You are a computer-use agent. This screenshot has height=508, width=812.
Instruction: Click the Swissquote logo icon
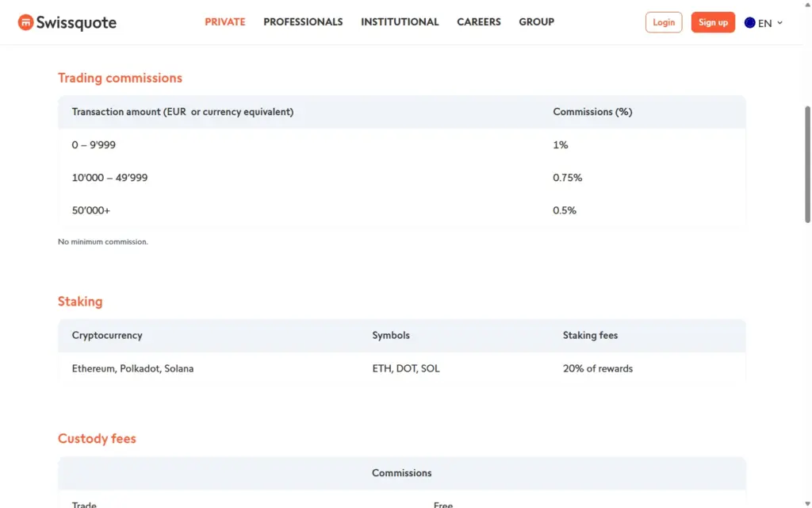[25, 22]
